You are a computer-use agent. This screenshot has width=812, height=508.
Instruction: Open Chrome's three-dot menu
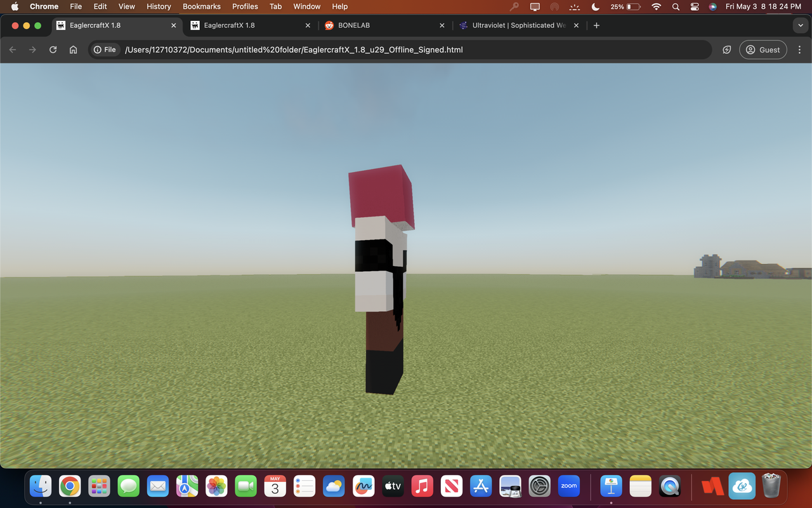click(x=798, y=50)
